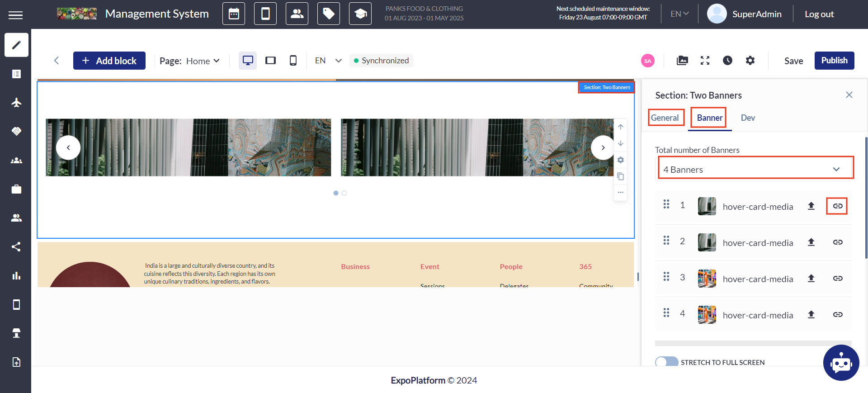Open the tag icon in header

[x=329, y=14]
